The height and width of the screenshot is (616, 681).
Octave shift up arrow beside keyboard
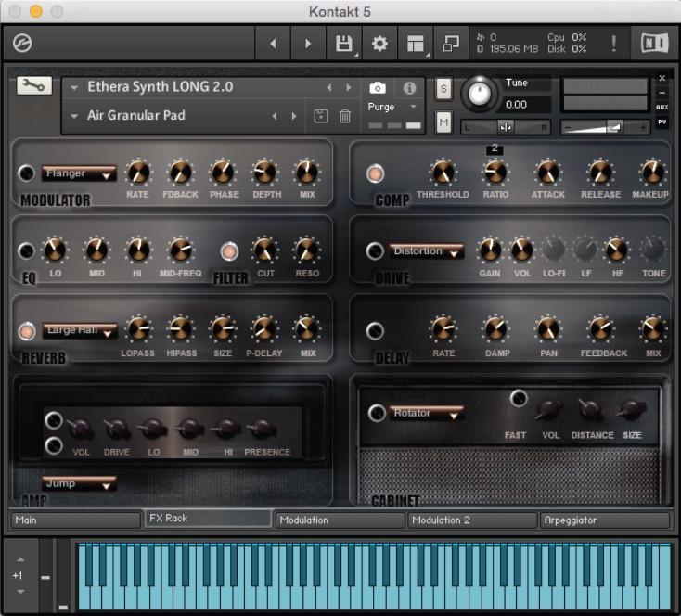[20, 559]
